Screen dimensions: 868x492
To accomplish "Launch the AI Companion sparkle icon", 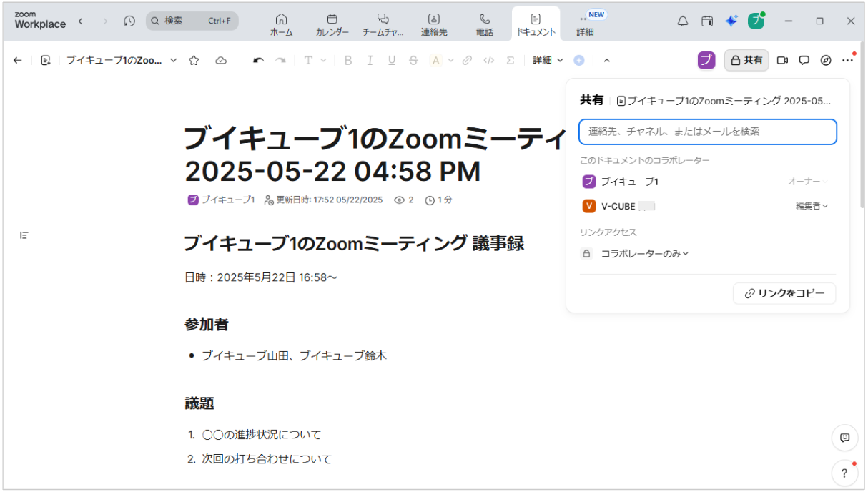I will click(731, 21).
